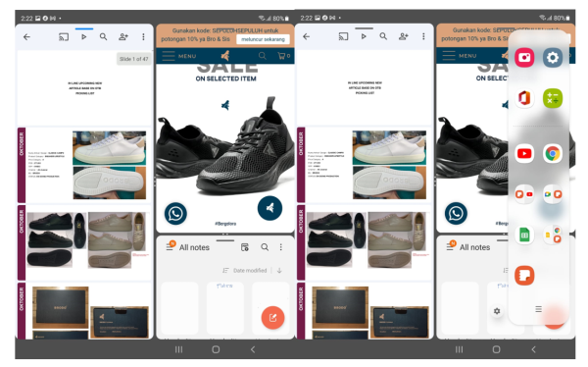This screenshot has height=367, width=588.
Task: Toggle sort direction arrow beside Date modified
Action: pyautogui.click(x=279, y=271)
